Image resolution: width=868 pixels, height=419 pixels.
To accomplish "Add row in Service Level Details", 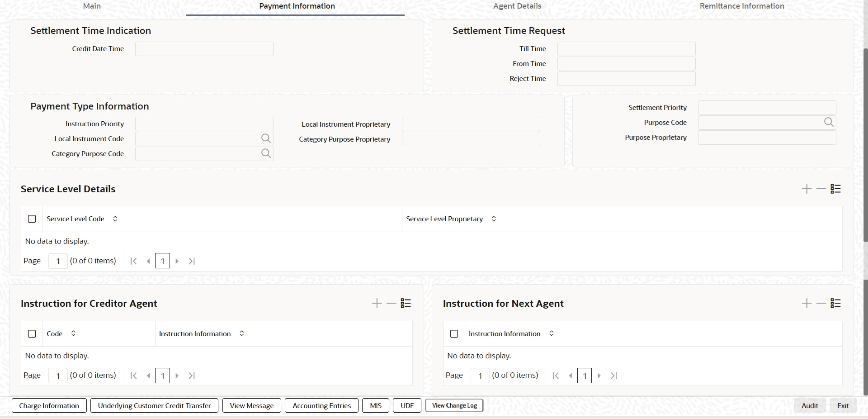I will [x=807, y=189].
